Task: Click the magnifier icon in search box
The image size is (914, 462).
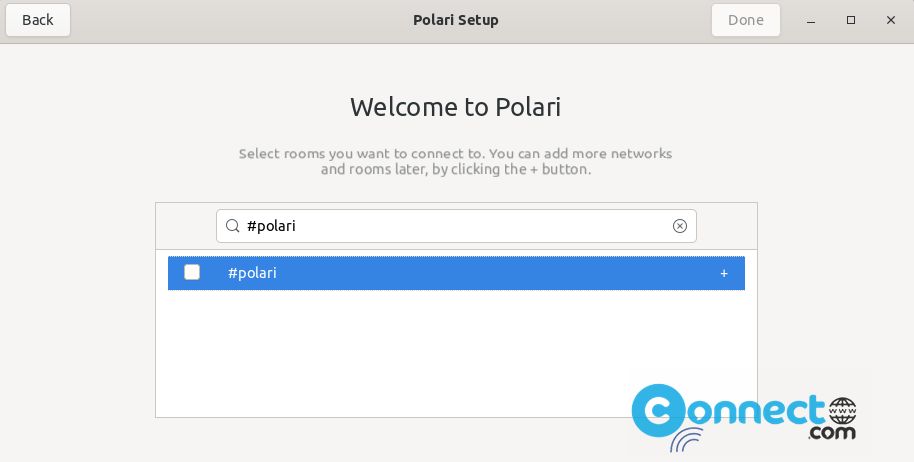Action: (x=233, y=226)
